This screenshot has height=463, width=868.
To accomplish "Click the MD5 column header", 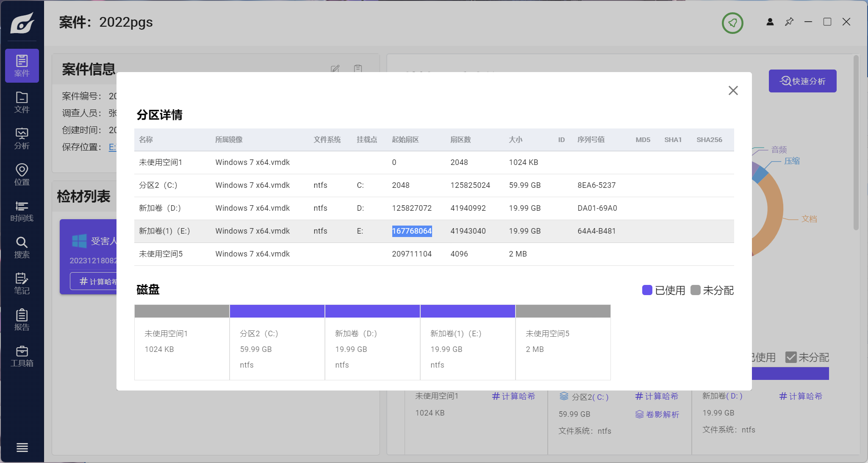I will [643, 139].
